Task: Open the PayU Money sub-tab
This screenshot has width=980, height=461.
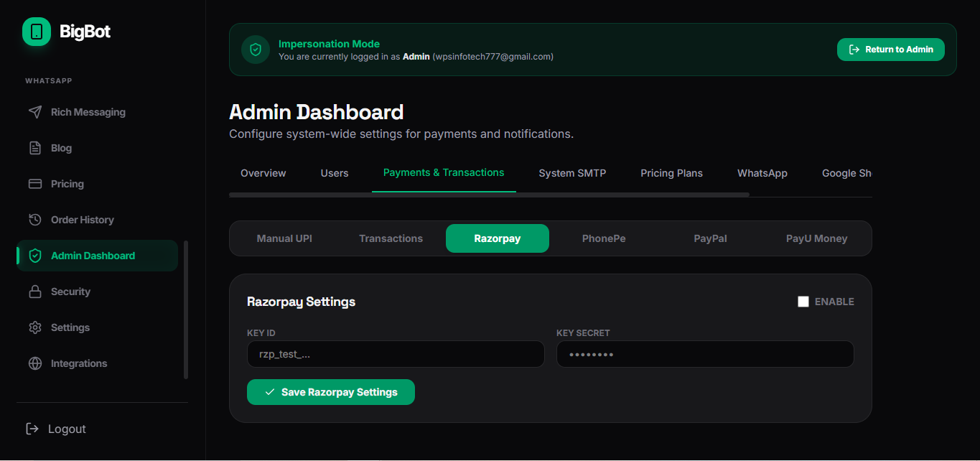Action: point(816,238)
